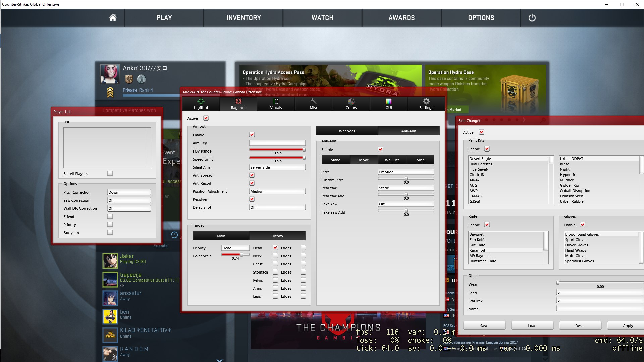Toggle Aimbot Enable checkbox
Image resolution: width=644 pixels, height=362 pixels.
click(x=252, y=135)
